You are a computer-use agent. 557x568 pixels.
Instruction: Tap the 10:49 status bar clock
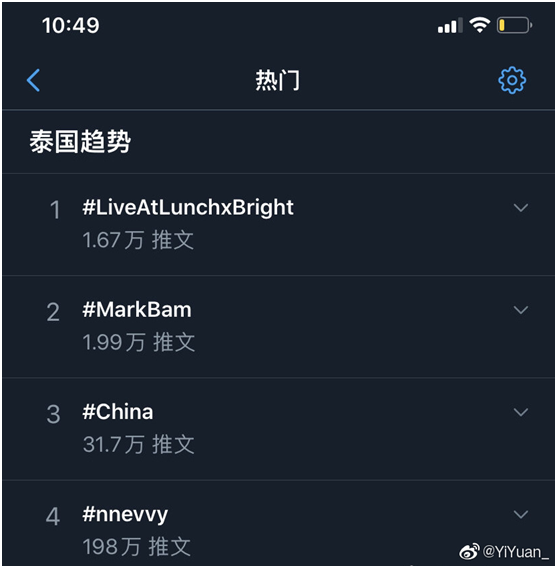[71, 25]
